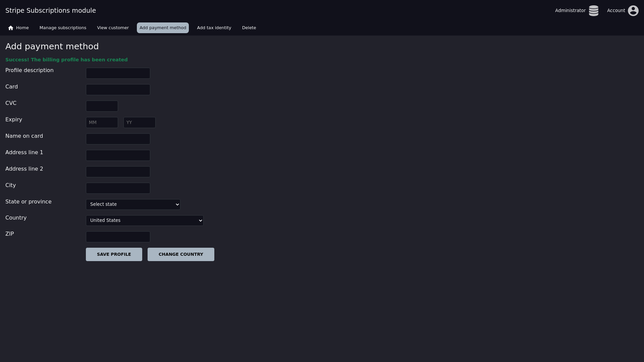Open the Country dropdown
The height and width of the screenshot is (362, 644).
coord(145,221)
